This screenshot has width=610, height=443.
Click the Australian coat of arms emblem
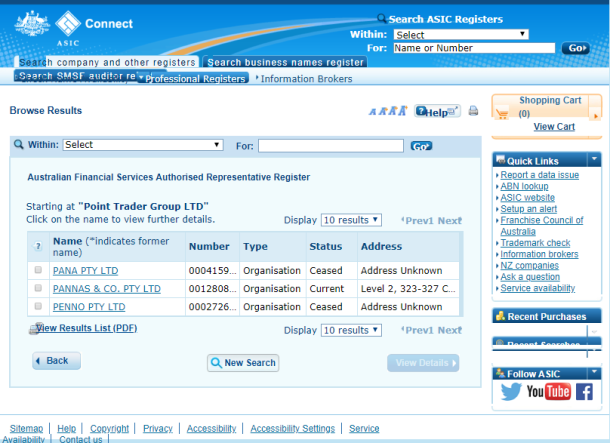pyautogui.click(x=32, y=23)
